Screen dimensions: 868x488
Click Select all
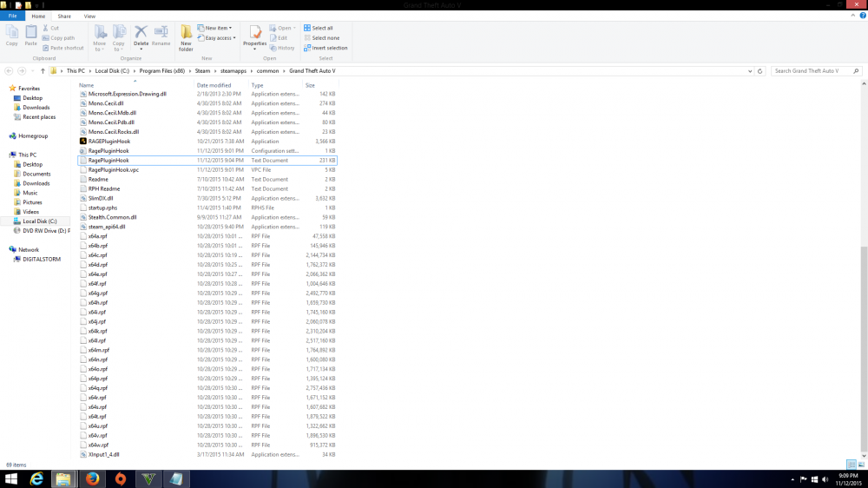tap(319, 28)
